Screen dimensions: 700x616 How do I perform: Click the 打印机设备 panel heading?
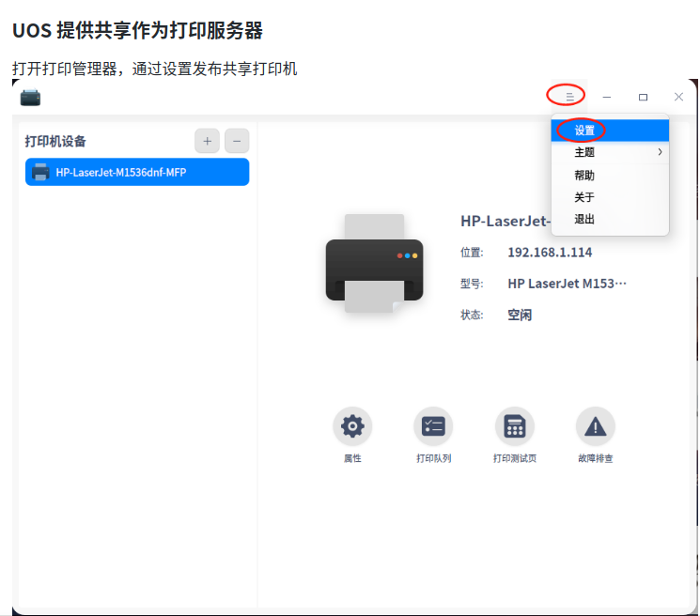pos(55,142)
